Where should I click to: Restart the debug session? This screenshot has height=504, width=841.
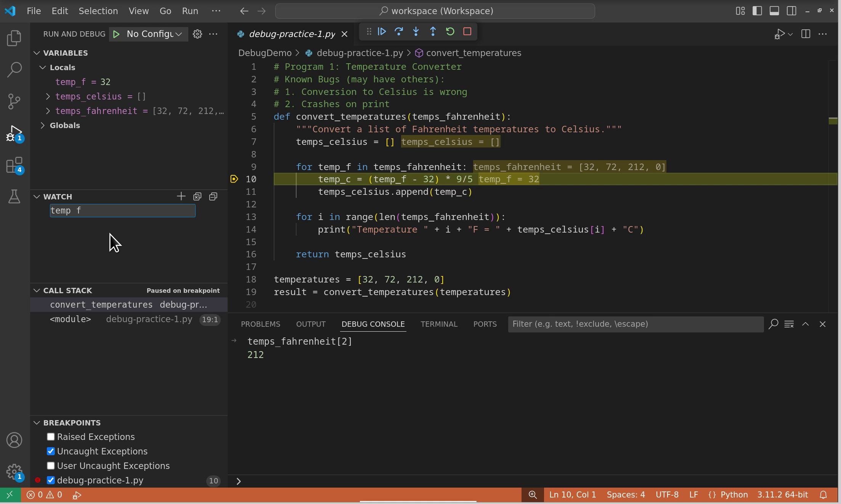(x=450, y=32)
